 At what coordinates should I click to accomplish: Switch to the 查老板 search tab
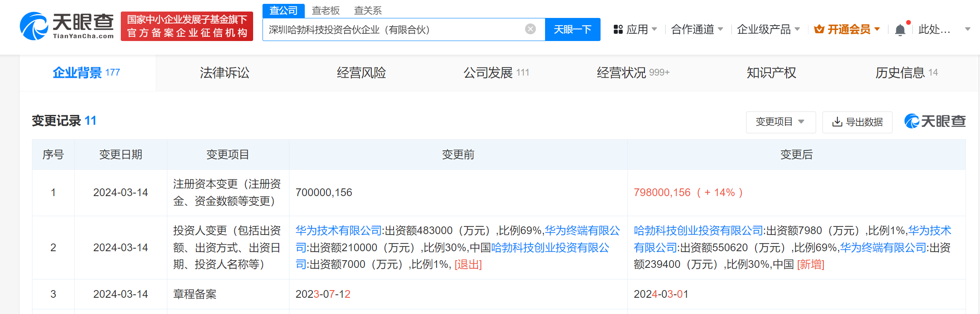coord(326,10)
